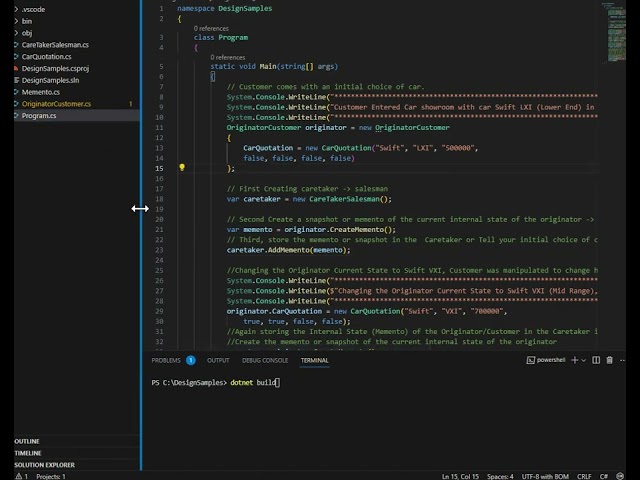Open OriginatorCustomer.cs file
640x480 pixels.
[76, 104]
